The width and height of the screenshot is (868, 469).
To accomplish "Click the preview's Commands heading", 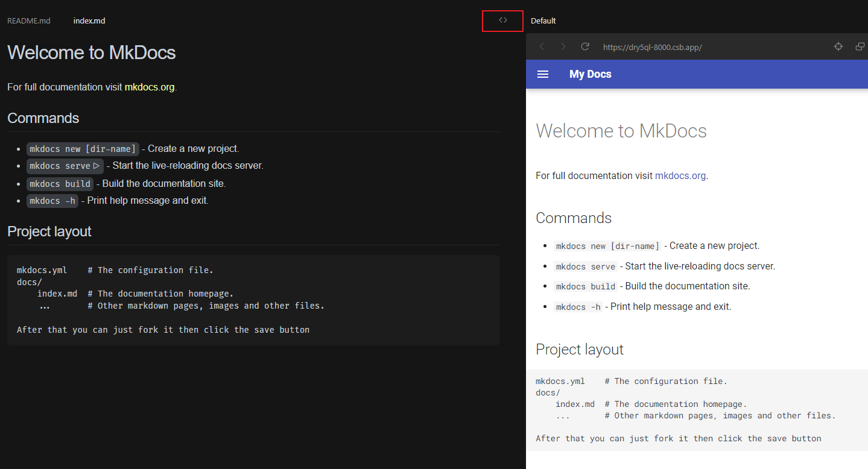I will click(x=574, y=218).
